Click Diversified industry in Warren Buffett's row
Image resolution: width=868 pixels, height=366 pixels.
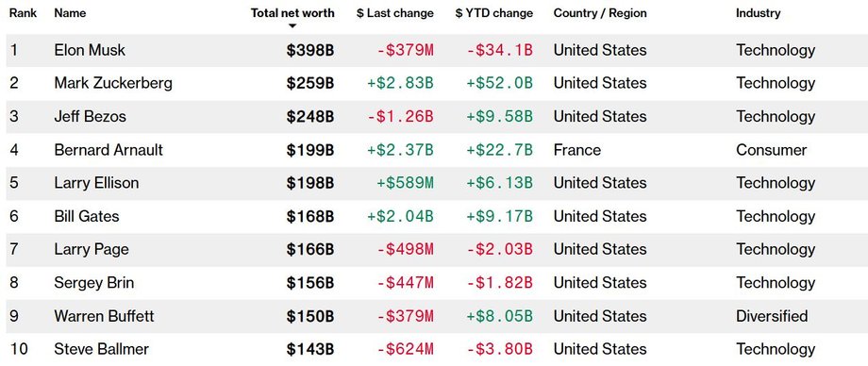[772, 316]
